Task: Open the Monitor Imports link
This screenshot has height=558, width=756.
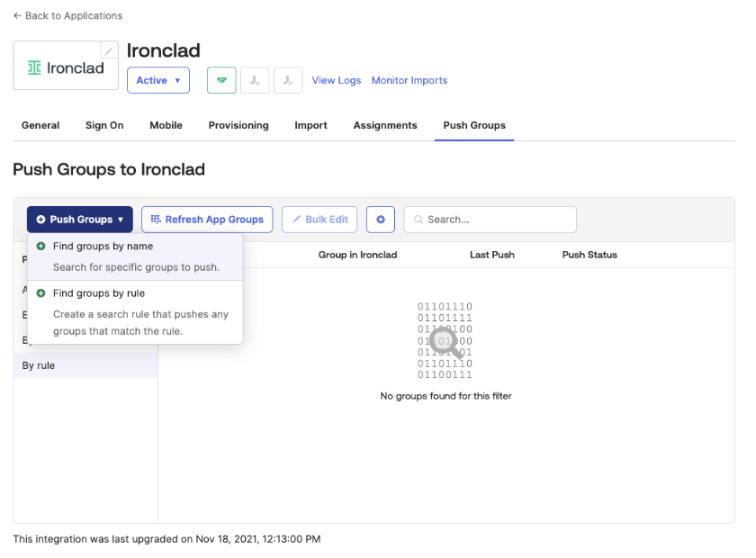Action: click(x=409, y=80)
